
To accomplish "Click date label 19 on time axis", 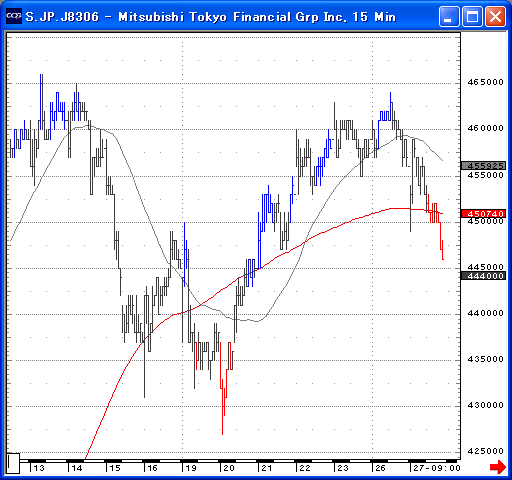I will click(x=191, y=468).
